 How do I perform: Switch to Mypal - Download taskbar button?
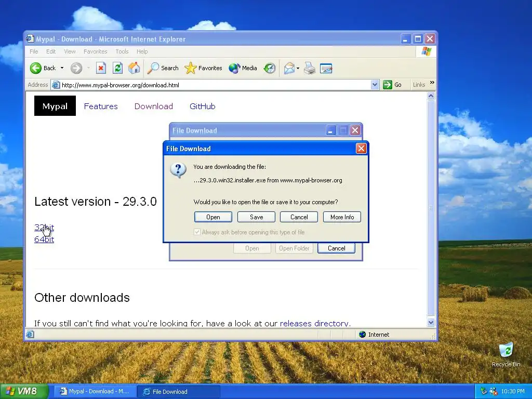[x=95, y=392]
